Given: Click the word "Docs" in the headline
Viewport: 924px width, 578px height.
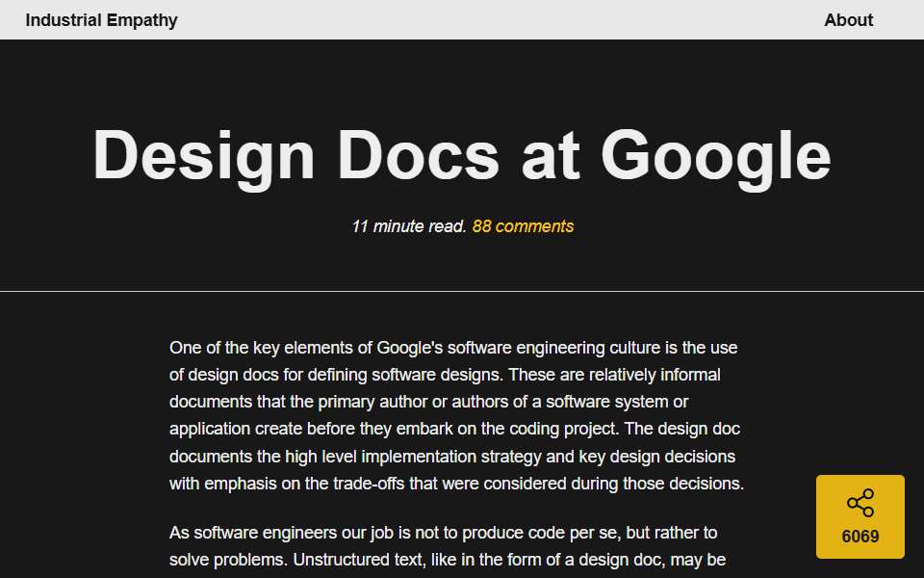Looking at the screenshot, I should click(x=419, y=154).
